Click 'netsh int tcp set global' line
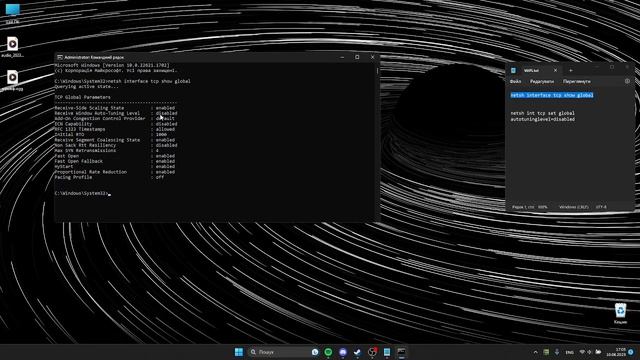 [542, 113]
